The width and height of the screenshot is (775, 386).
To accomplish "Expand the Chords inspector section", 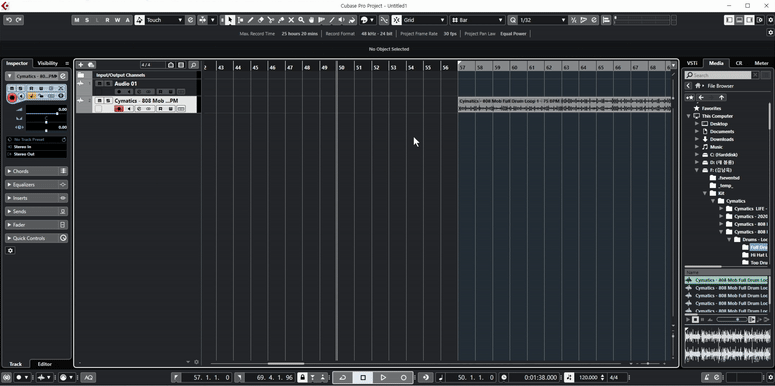I will pyautogui.click(x=37, y=171).
